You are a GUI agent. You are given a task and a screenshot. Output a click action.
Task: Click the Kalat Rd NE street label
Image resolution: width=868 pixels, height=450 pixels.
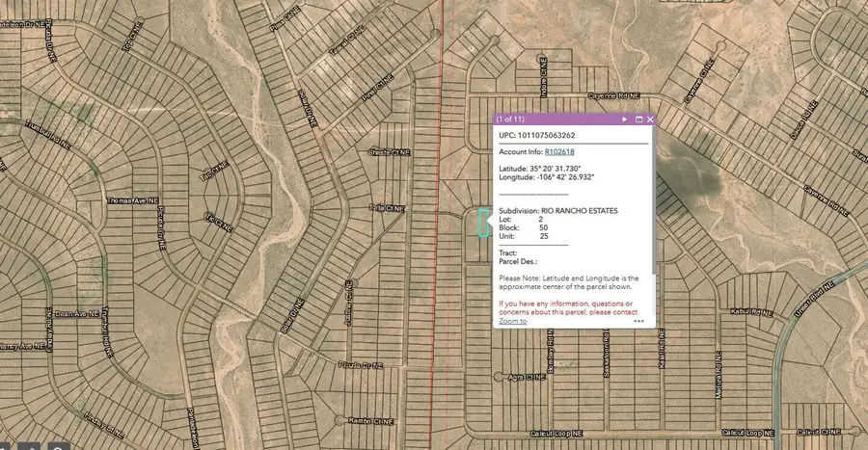662,348
